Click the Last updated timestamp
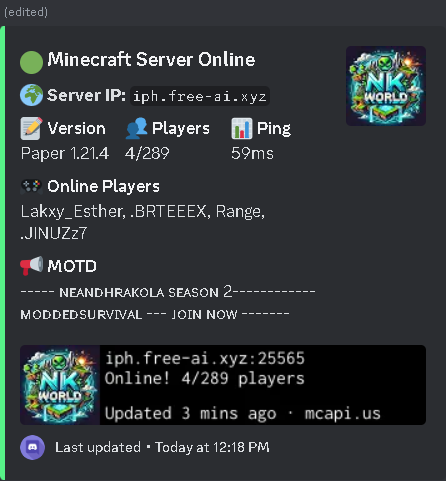The height and width of the screenshot is (481, 446). (x=162, y=447)
